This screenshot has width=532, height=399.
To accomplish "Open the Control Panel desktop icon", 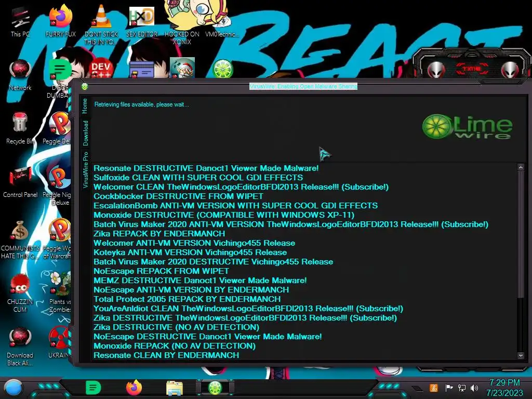I will 20,182.
